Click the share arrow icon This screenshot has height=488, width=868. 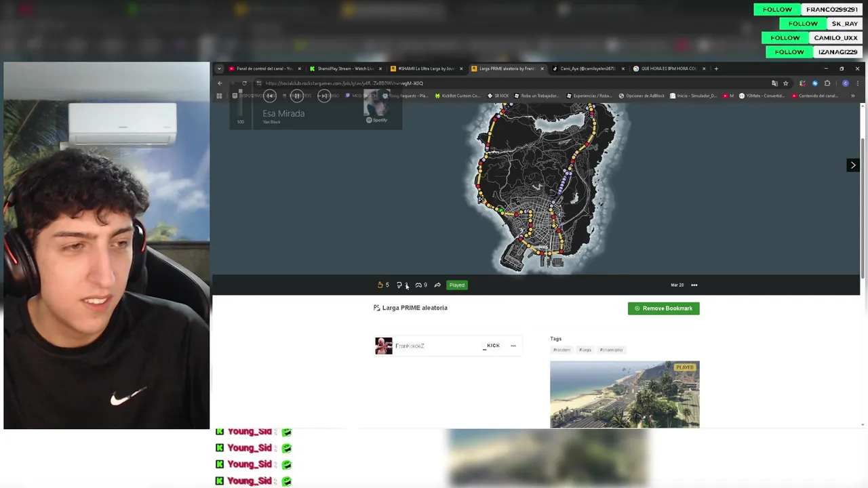[437, 285]
